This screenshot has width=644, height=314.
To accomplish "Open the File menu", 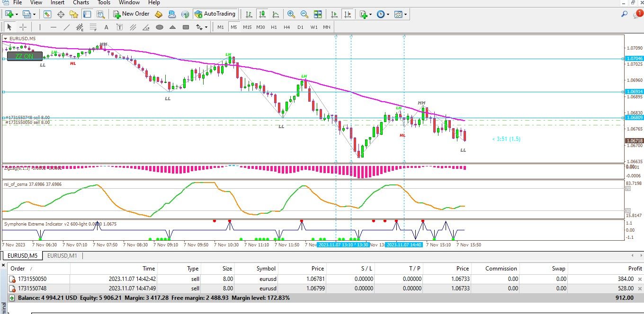I will point(18,3).
